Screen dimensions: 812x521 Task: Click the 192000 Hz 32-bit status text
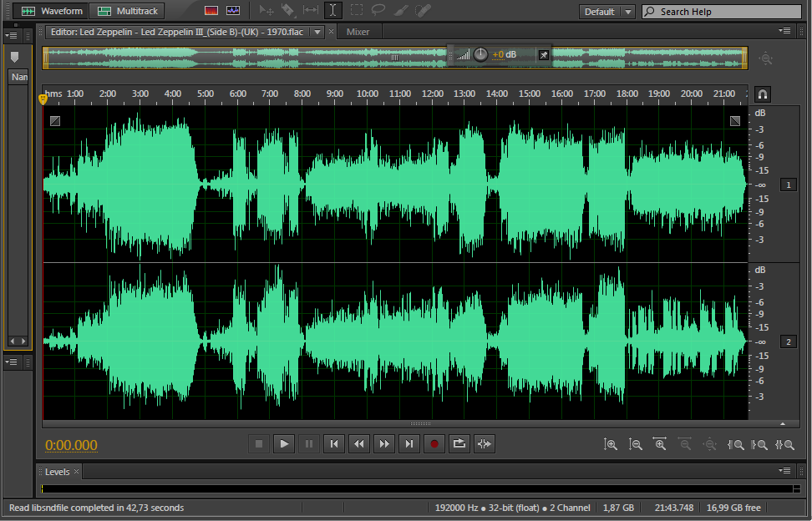[512, 508]
